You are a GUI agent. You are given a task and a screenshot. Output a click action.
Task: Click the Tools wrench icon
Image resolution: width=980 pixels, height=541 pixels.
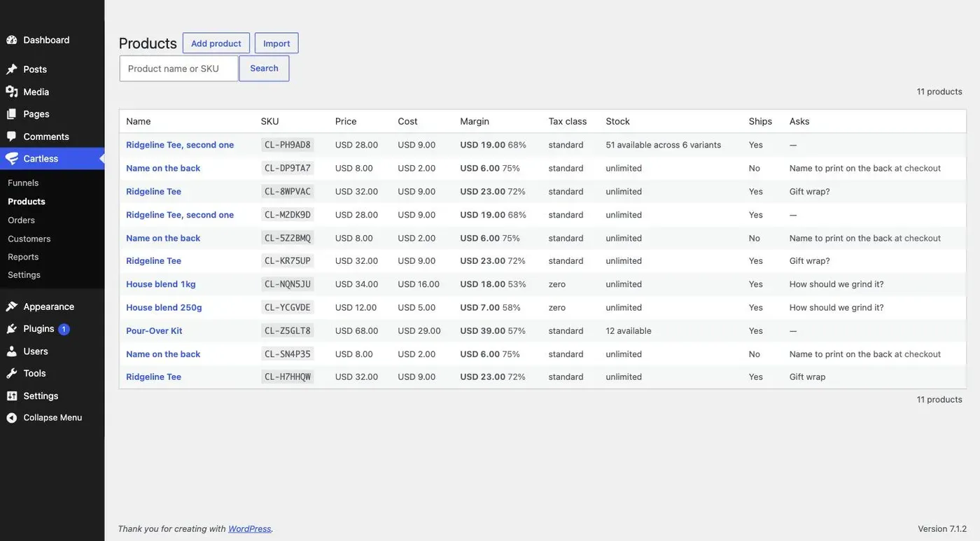pos(12,374)
